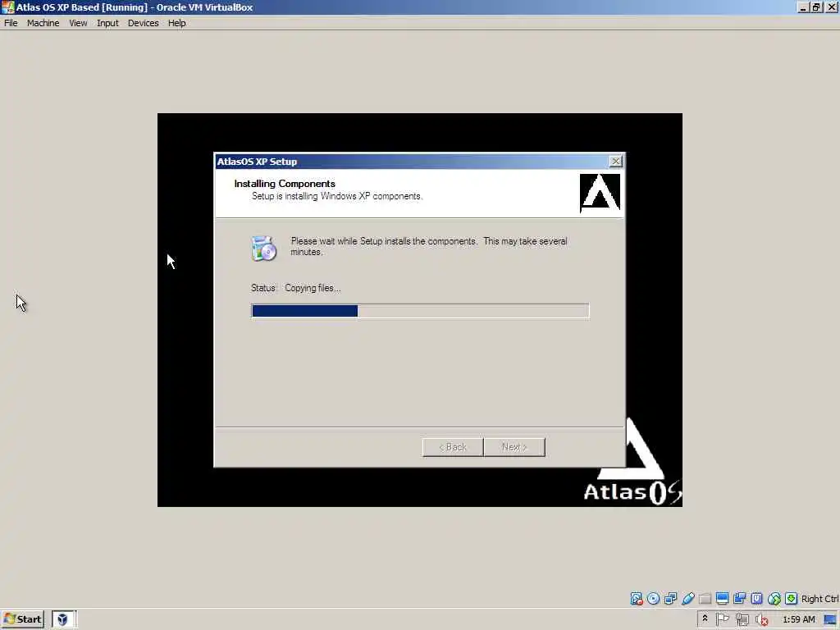The width and height of the screenshot is (840, 630).
Task: Click the Next button in Setup
Action: [x=514, y=447]
